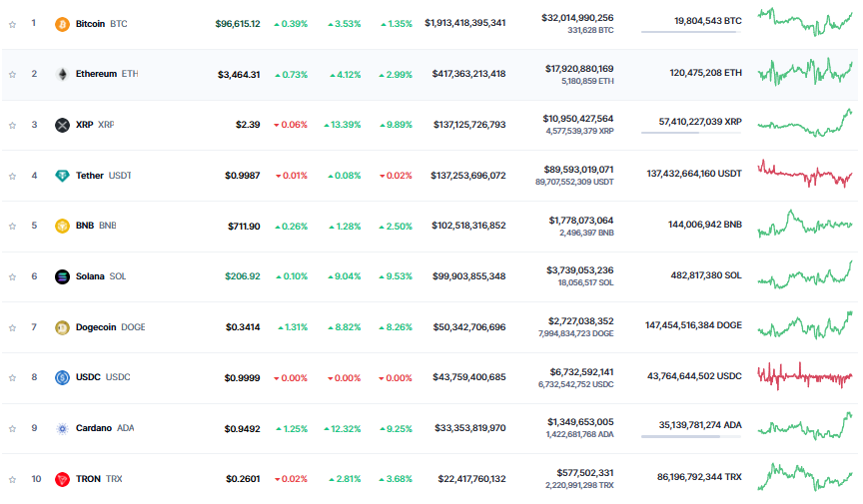Image resolution: width=863 pixels, height=504 pixels.
Task: Click Bitcoin volume $32,014,990,256
Action: pyautogui.click(x=577, y=18)
